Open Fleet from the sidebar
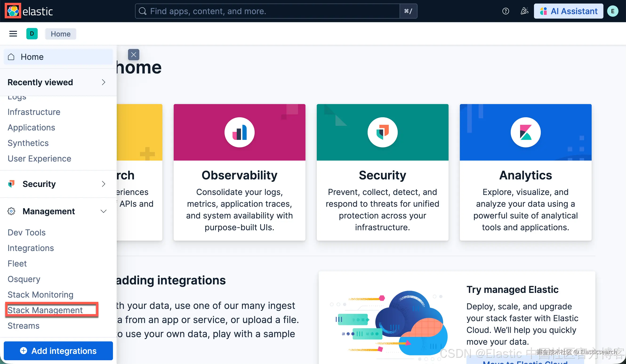 tap(17, 263)
